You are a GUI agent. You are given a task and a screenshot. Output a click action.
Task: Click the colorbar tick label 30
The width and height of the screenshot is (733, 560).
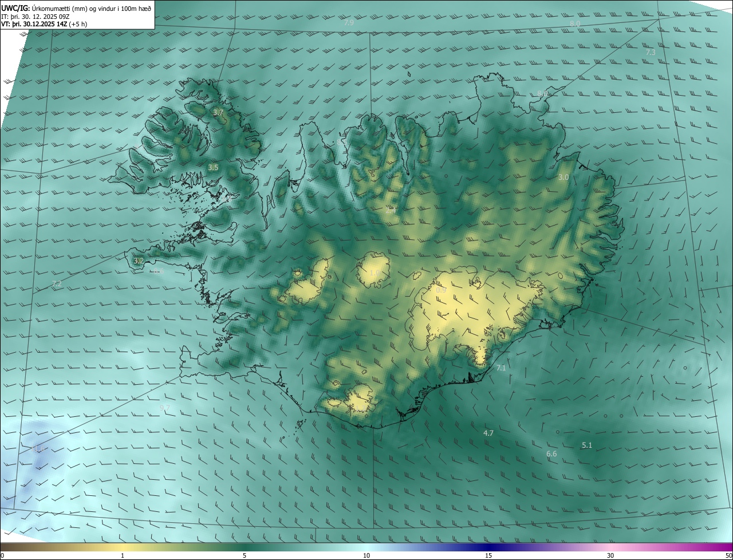[610, 556]
